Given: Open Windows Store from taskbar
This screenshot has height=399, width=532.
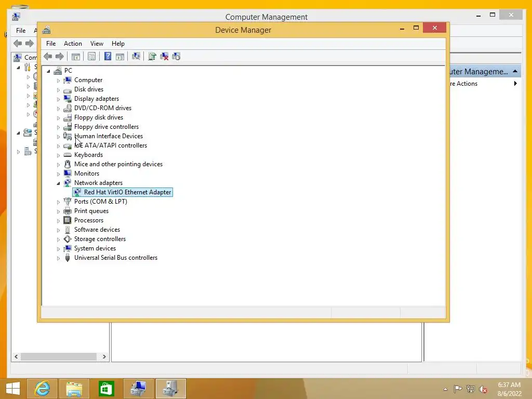Looking at the screenshot, I should click(106, 389).
